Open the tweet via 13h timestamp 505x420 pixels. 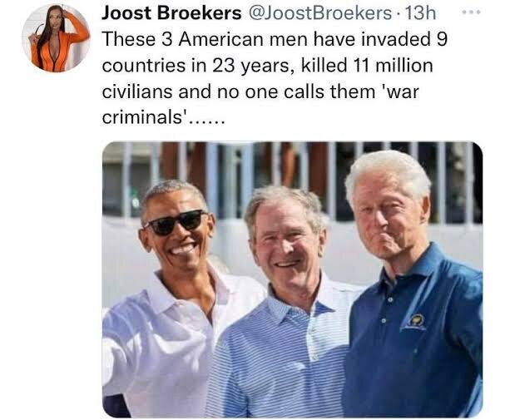coord(419,13)
